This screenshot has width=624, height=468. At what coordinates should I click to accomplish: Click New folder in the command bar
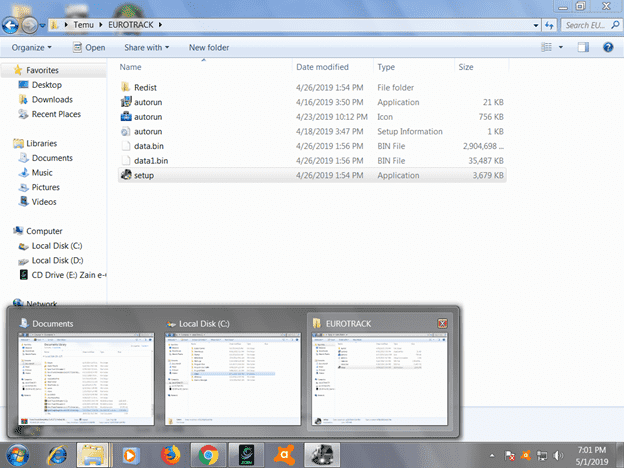[x=209, y=48]
